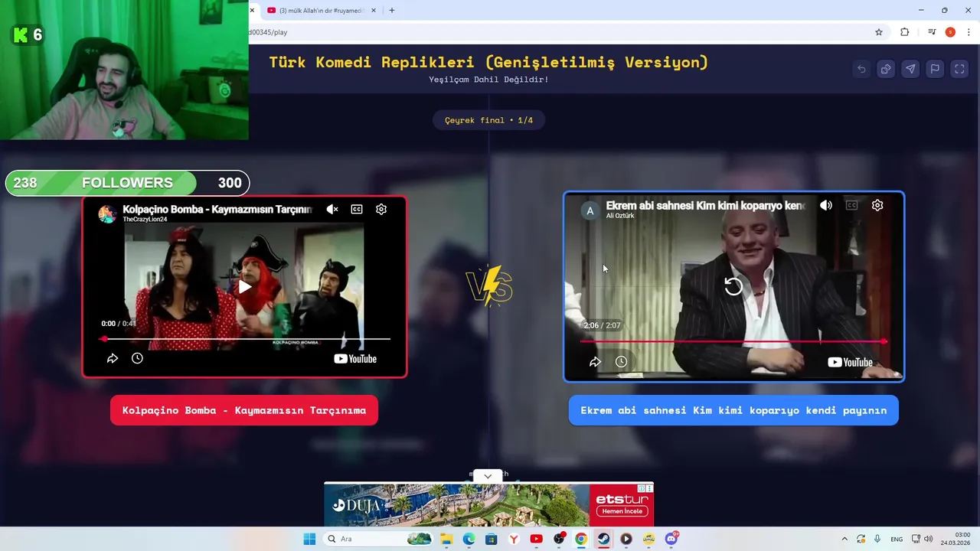Image resolution: width=980 pixels, height=551 pixels.
Task: Show hidden system tray icons
Action: (x=844, y=539)
